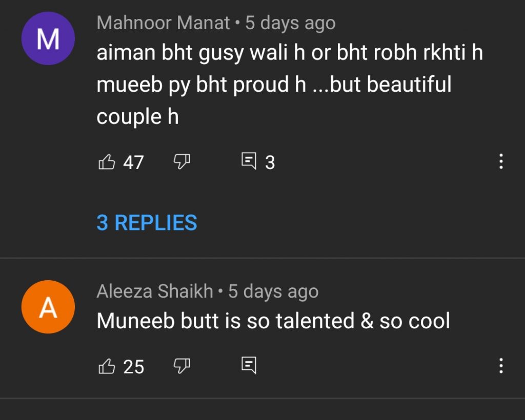Like Mahnoor Manat's comment with thumbs up
The width and height of the screenshot is (525, 420).
click(x=107, y=162)
